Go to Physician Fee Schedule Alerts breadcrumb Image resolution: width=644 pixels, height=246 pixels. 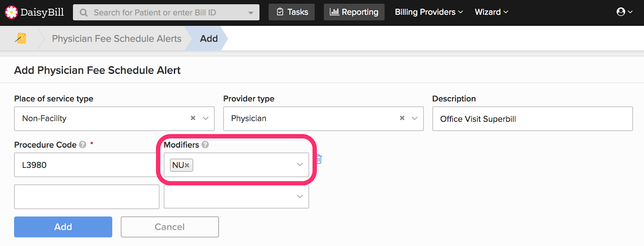click(116, 39)
